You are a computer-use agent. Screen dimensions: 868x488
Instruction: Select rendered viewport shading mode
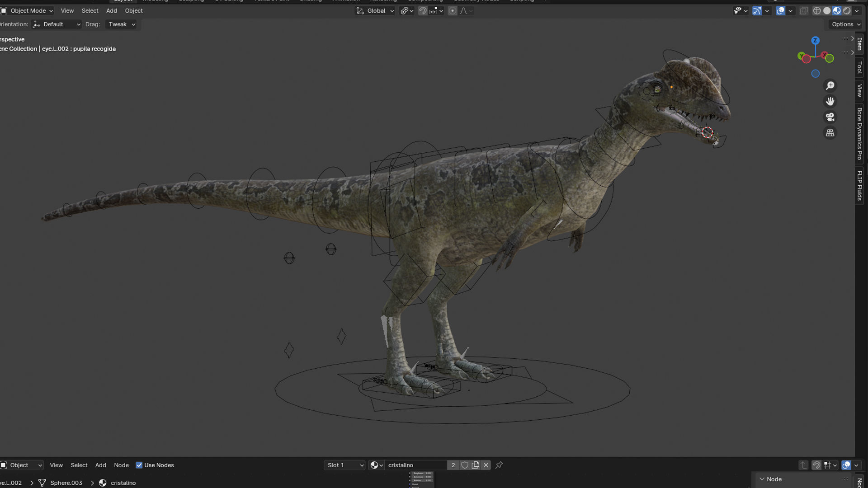(x=847, y=11)
